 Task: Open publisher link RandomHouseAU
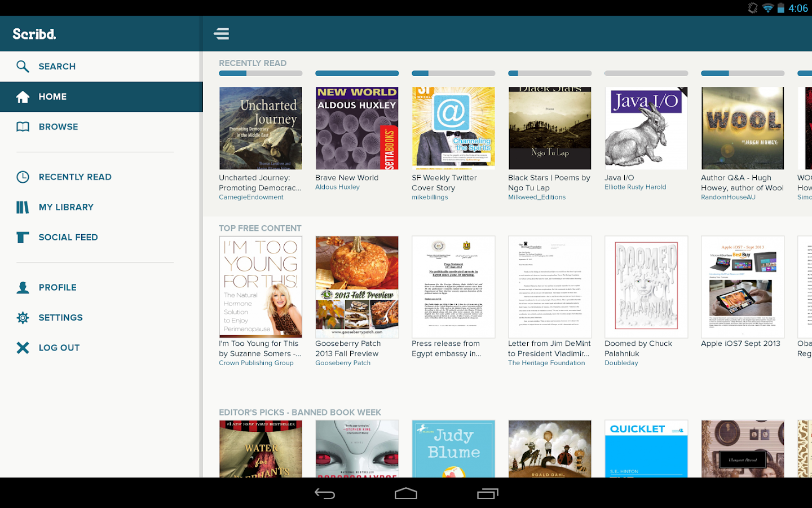[728, 198]
